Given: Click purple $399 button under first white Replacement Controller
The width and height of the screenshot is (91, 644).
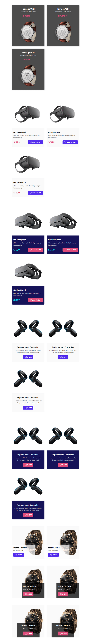Looking at the screenshot, I should [28, 357].
